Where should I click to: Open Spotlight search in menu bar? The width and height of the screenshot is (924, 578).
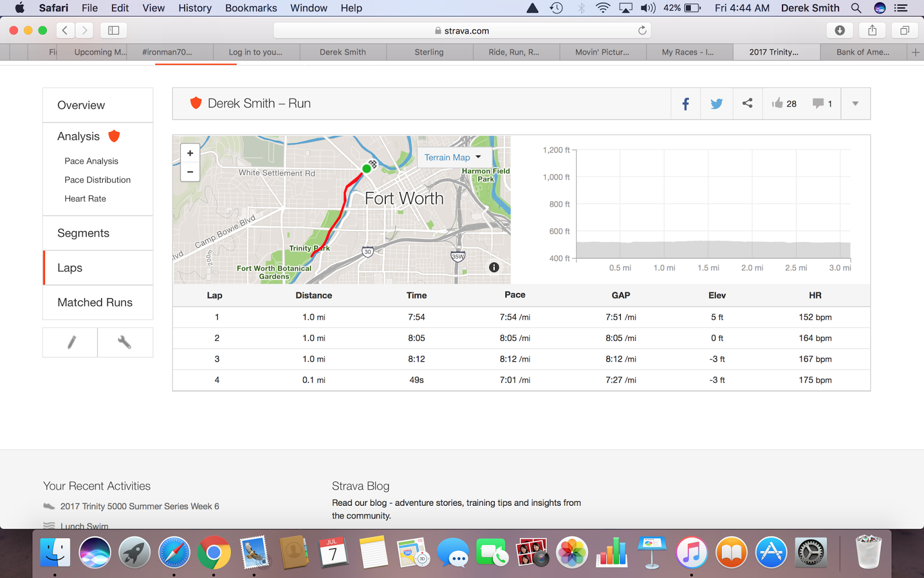(x=856, y=8)
